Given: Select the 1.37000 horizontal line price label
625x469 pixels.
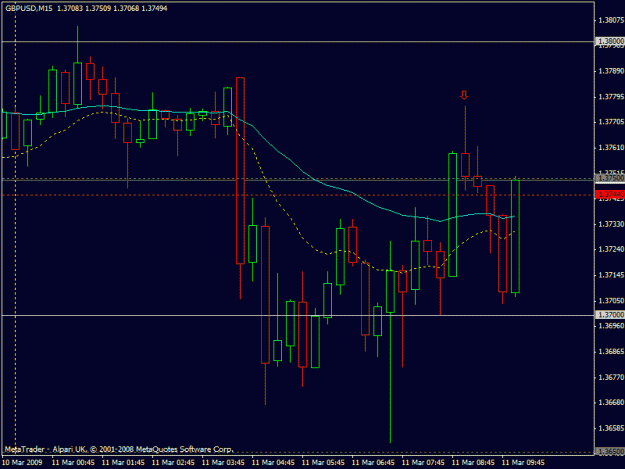Looking at the screenshot, I should (x=610, y=315).
